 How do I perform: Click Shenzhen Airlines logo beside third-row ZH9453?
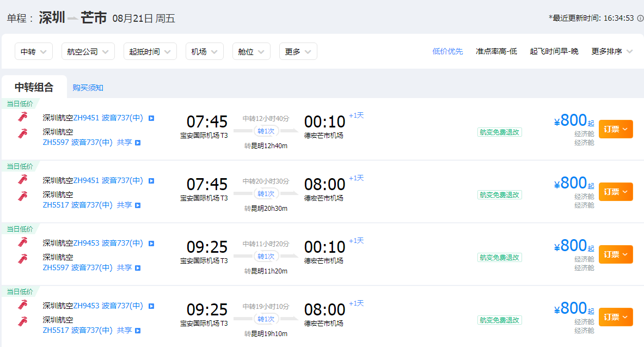coord(22,242)
